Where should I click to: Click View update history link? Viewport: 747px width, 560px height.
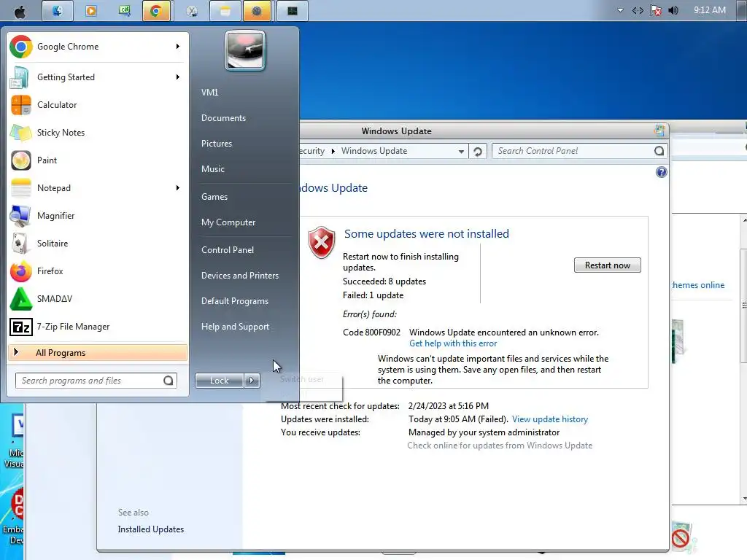(550, 419)
